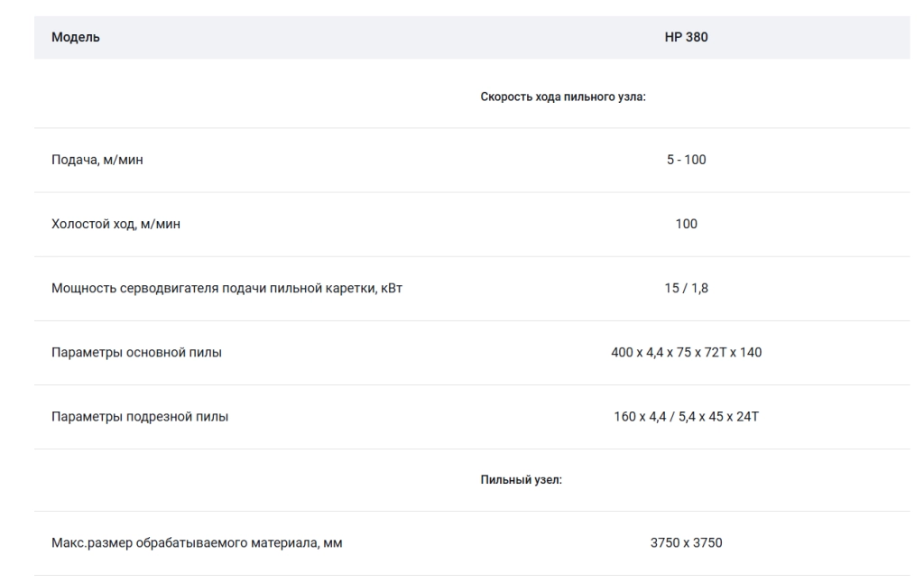Click the 72T text in main saw value
The image size is (924, 583).
pos(716,353)
